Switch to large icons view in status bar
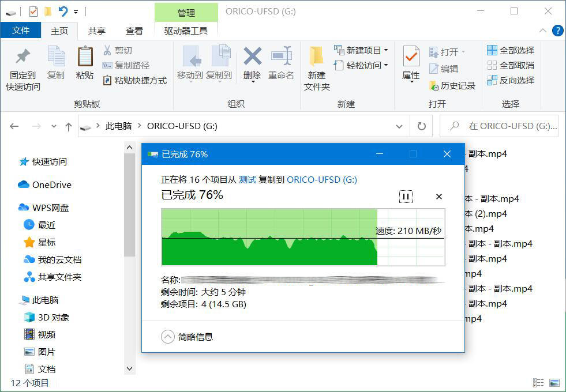 [554, 383]
